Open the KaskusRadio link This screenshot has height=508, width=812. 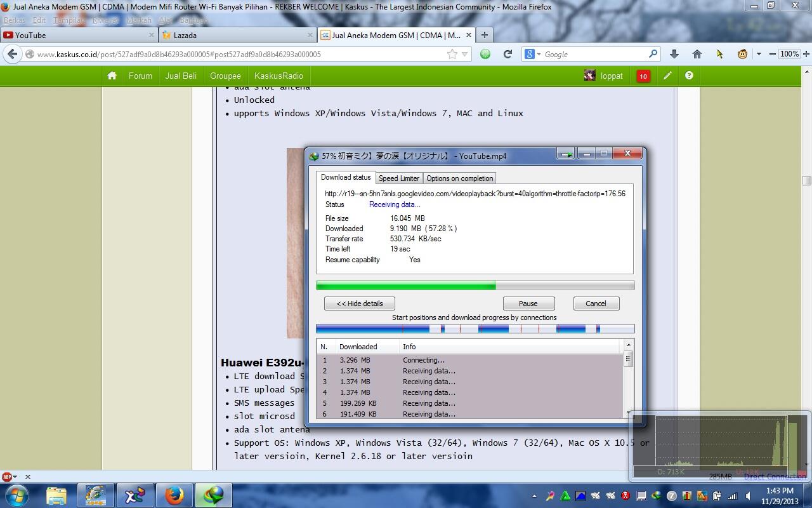278,76
